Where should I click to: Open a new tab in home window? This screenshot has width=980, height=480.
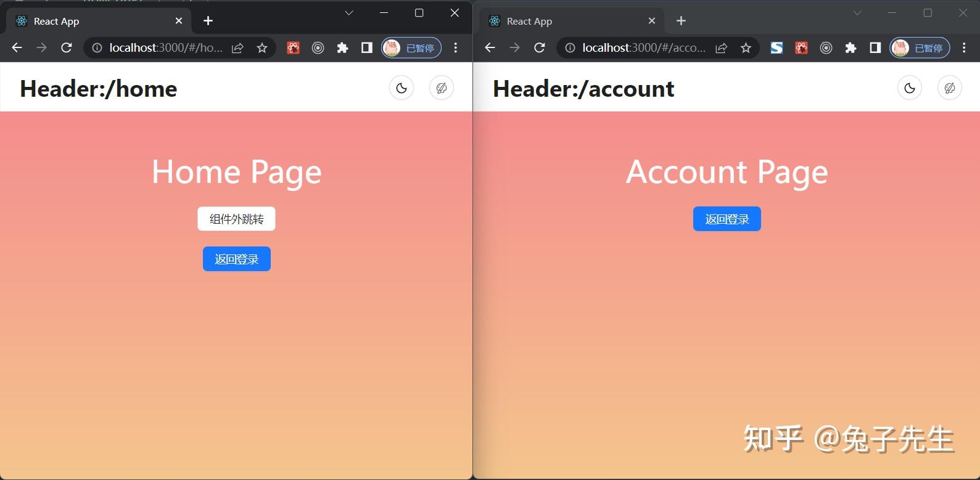208,21
